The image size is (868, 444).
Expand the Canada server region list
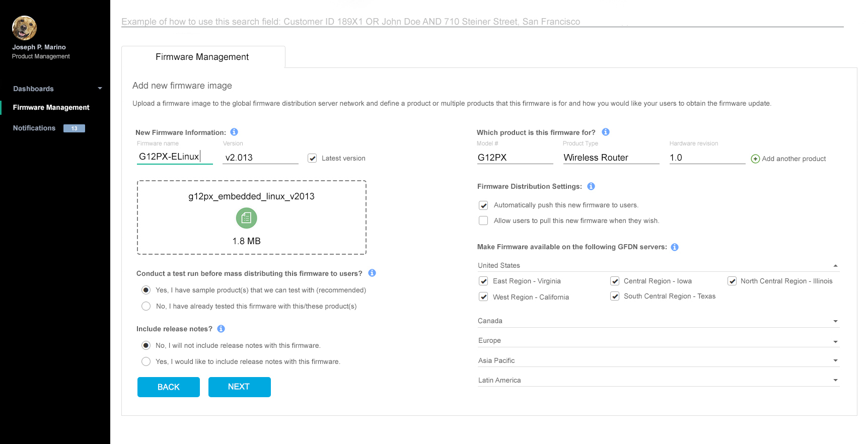835,321
